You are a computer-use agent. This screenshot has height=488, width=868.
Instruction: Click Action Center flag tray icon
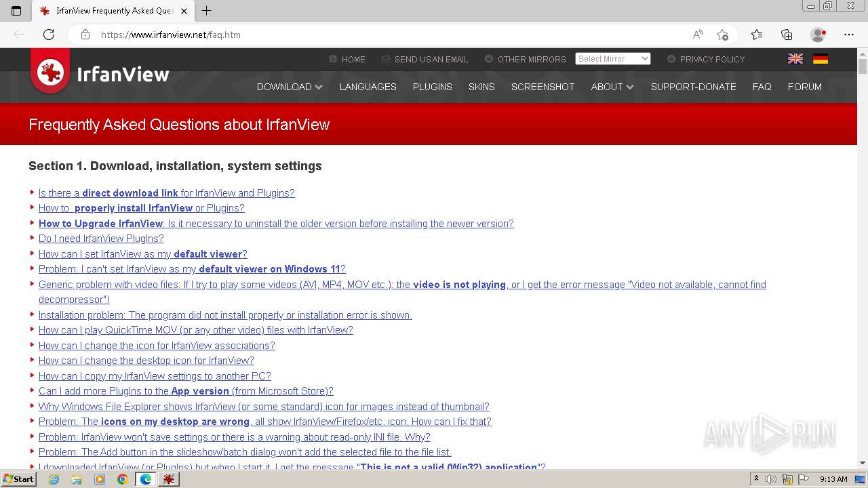coord(803,479)
